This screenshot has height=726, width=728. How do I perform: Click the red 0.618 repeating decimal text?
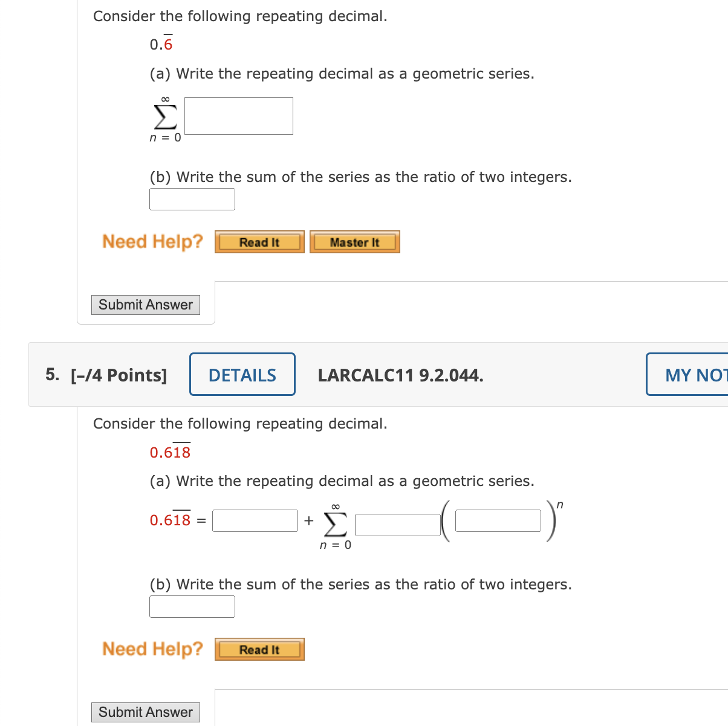click(x=170, y=452)
